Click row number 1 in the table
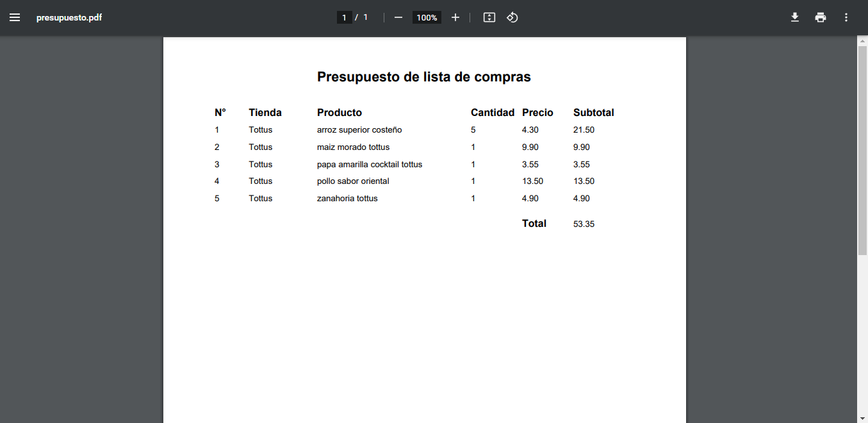This screenshot has width=868, height=423. 217,129
